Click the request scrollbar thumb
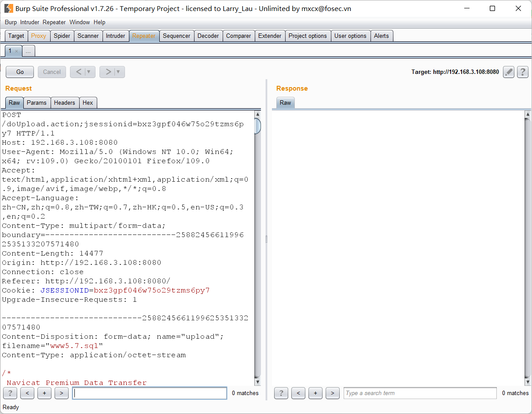532x414 pixels. pyautogui.click(x=257, y=126)
